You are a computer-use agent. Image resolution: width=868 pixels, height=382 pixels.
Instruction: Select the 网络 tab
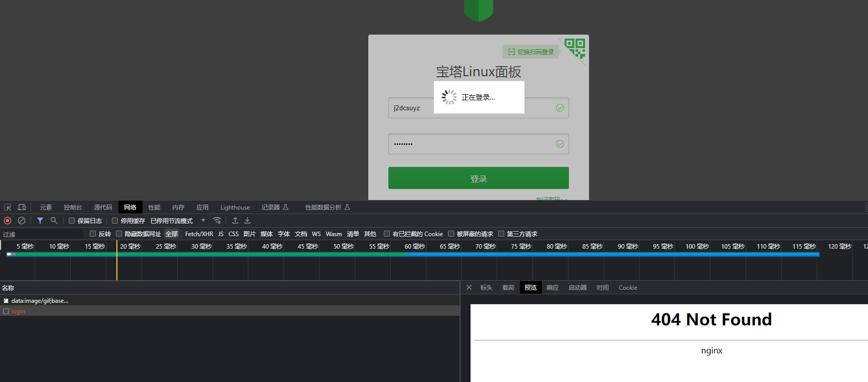pos(130,207)
